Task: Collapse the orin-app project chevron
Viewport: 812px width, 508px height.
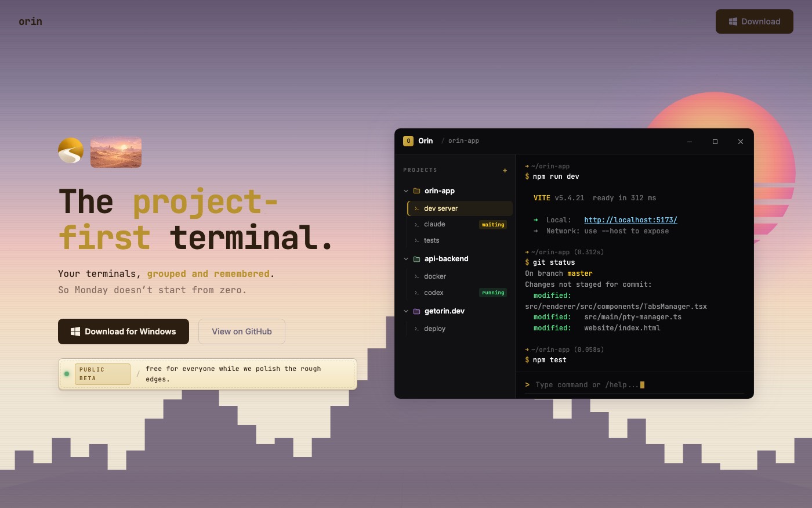Action: 406,191
